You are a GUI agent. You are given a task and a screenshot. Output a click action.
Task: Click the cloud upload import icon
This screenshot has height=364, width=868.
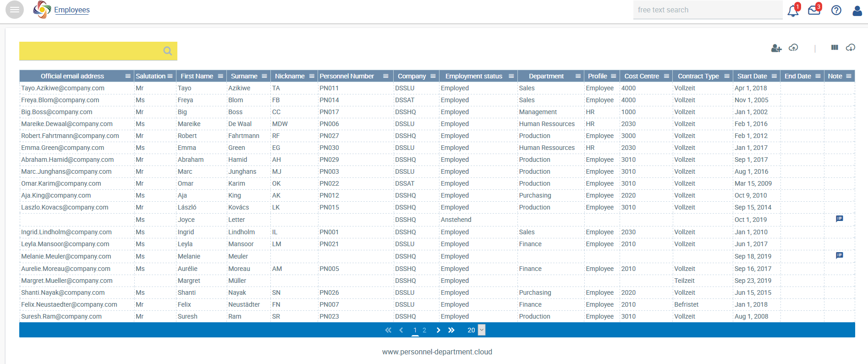793,47
